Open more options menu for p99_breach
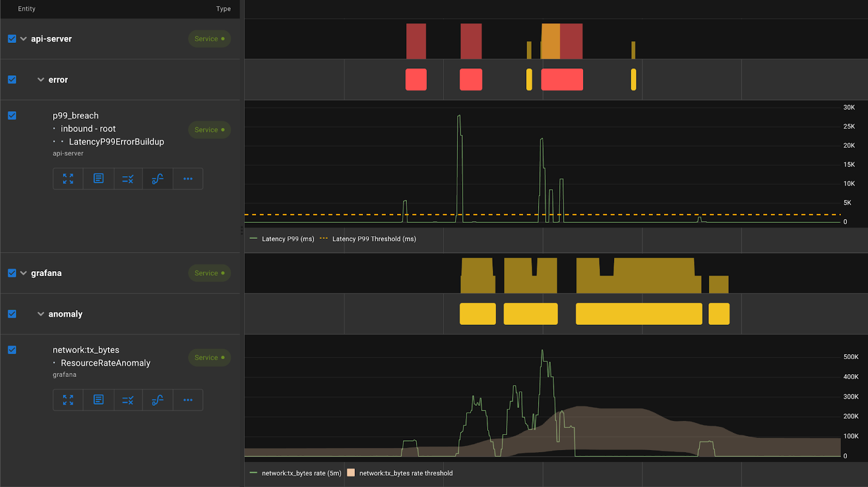The height and width of the screenshot is (487, 868). [188, 178]
